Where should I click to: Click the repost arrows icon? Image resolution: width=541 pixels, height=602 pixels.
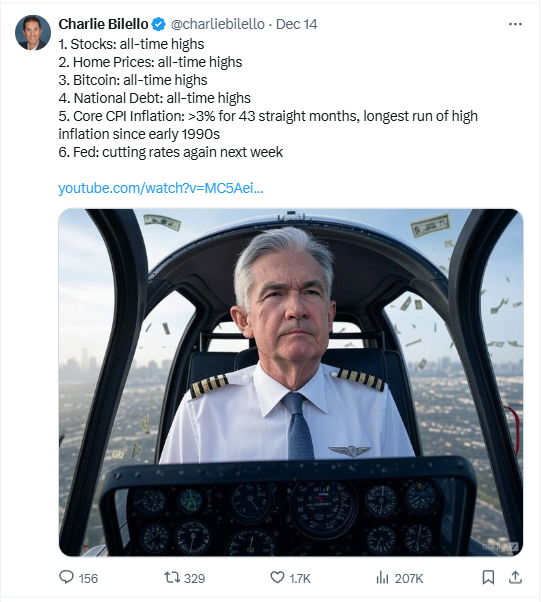[172, 577]
